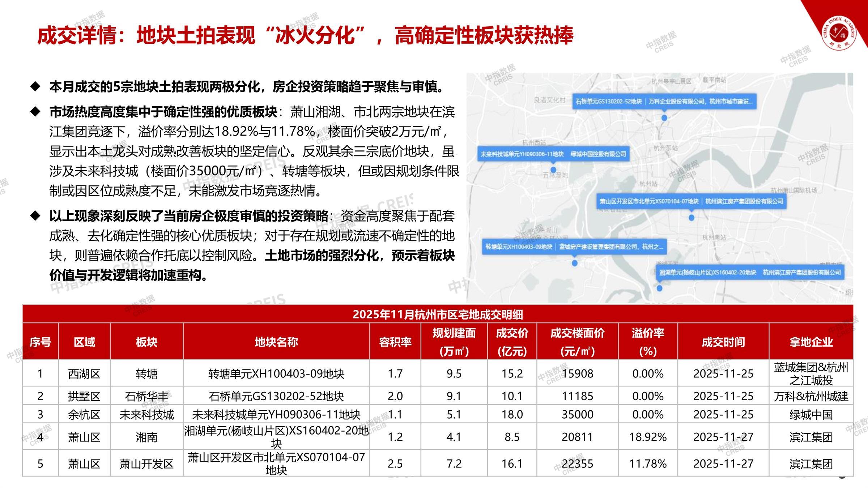Viewport: 868px width, 488px height.
Task: Click map marker below 未来科技城单元YH090306-11地块 label
Action: click(x=553, y=170)
